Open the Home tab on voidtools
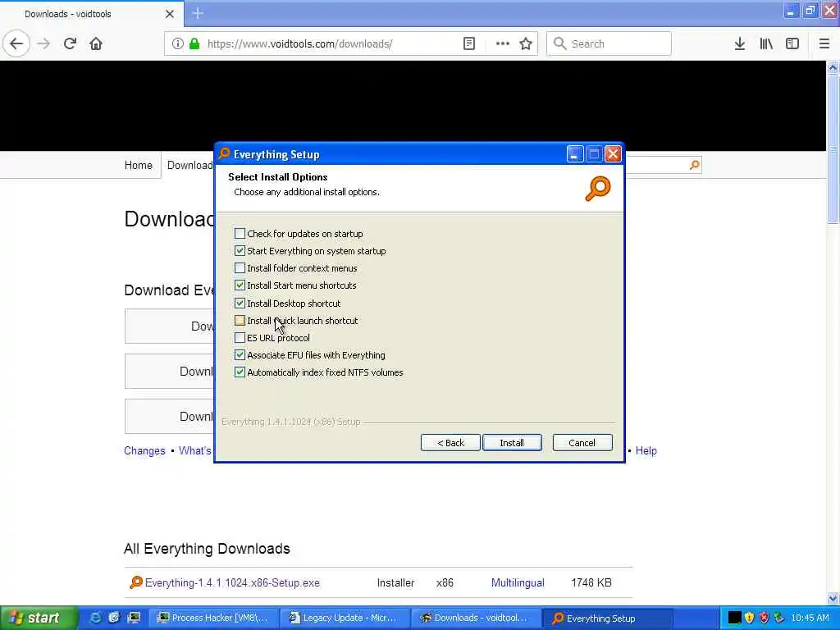Viewport: 840px width, 630px height. tap(138, 165)
